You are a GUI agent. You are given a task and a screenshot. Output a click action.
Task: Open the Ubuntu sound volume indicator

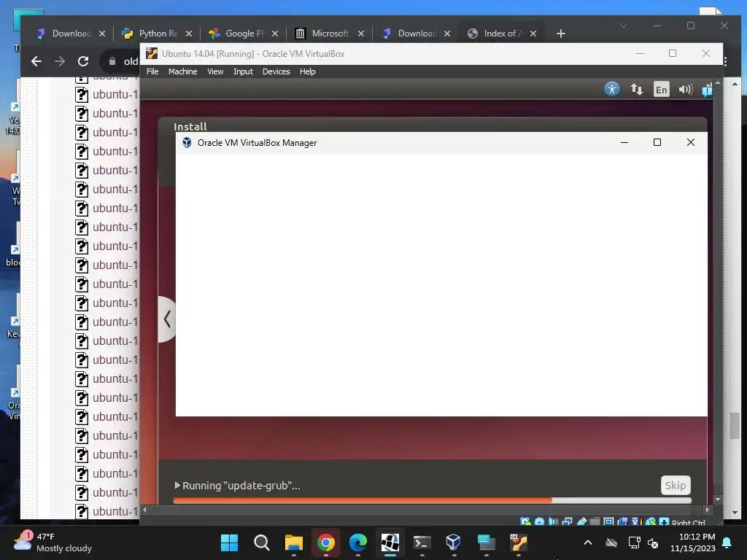click(x=686, y=89)
